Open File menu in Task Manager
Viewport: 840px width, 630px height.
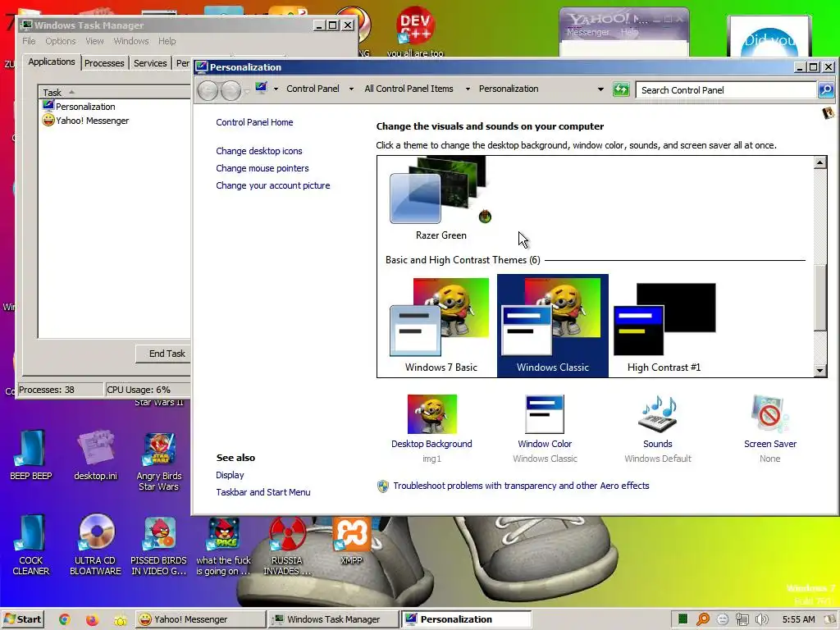coord(29,41)
